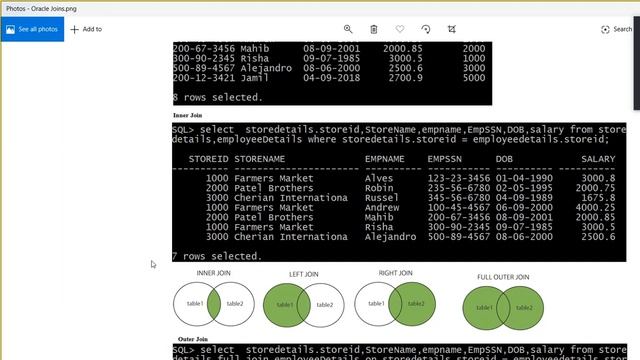The width and height of the screenshot is (640, 360).
Task: Click the employee name 'Andrew'
Action: (x=382, y=208)
